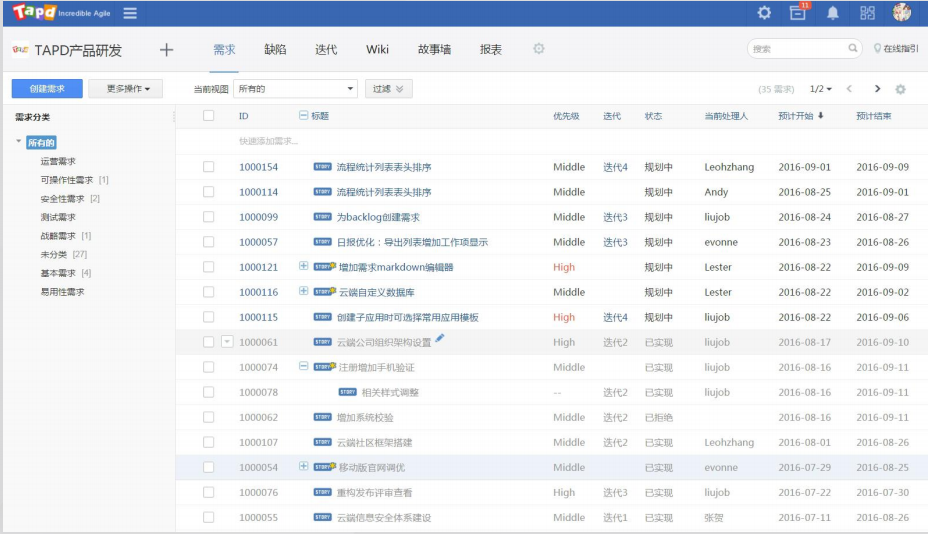This screenshot has width=928, height=534.
Task: Open requirement link 1000154
Action: (259, 167)
